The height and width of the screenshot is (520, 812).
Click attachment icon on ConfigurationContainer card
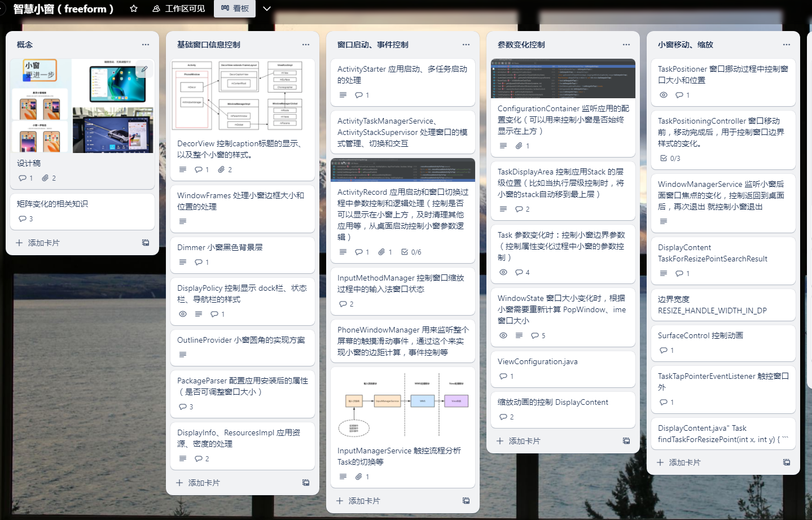coord(519,146)
